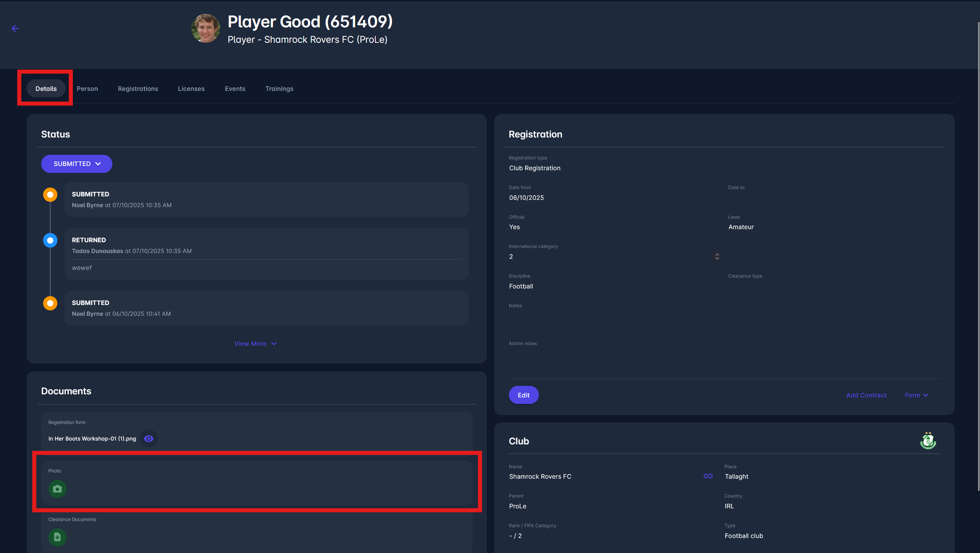
Task: Open the Trainings tab
Action: coord(279,89)
